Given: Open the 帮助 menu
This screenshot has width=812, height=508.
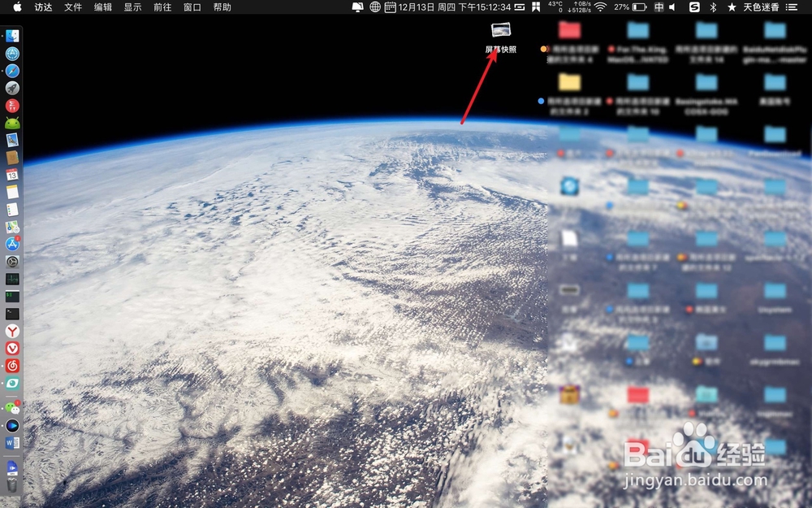Looking at the screenshot, I should click(222, 7).
